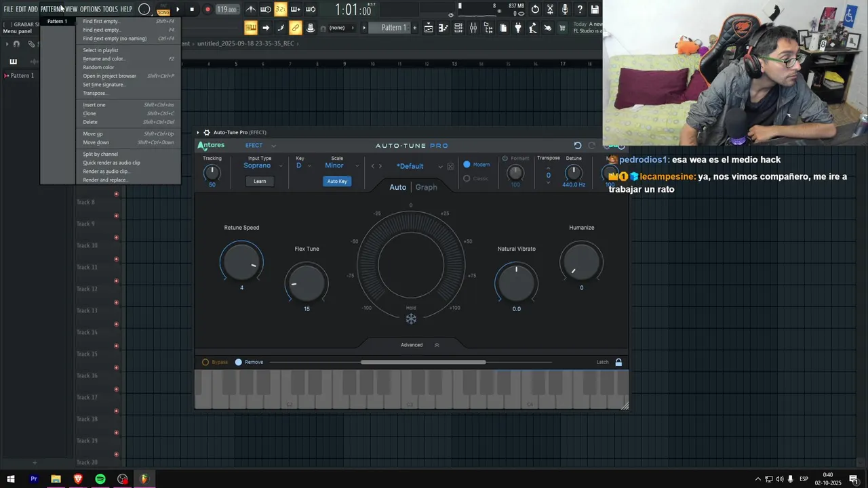Open the Input Type Soprano dropdown
Screen dimensions: 868x488
[262, 165]
